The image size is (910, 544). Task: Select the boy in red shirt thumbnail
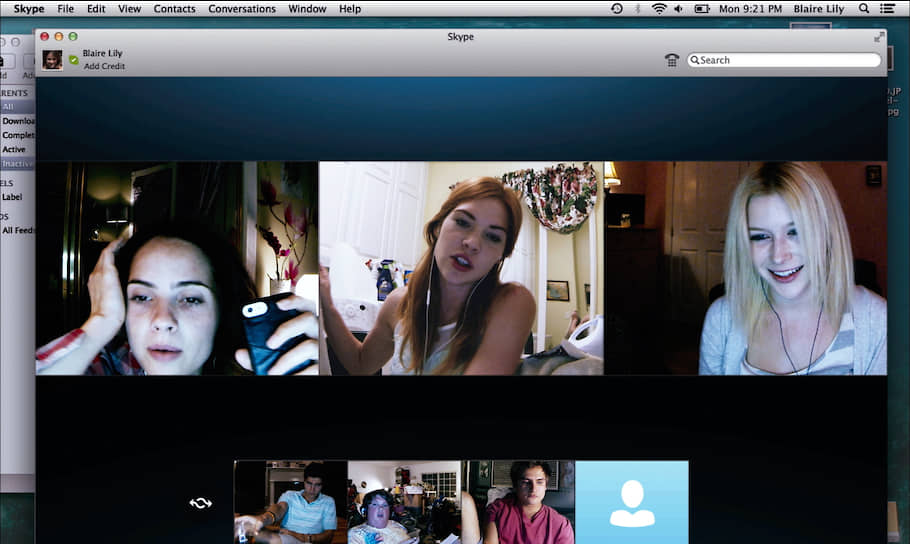pyautogui.click(x=518, y=502)
